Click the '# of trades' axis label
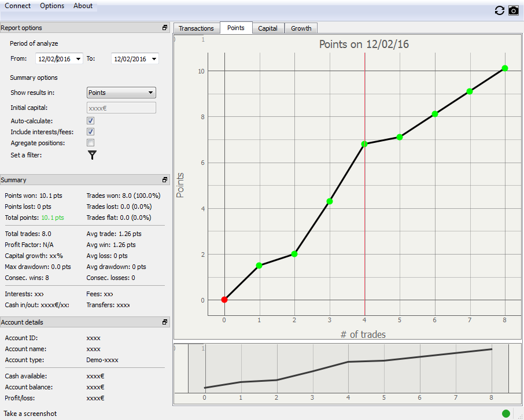The image size is (524, 420). pos(363,334)
